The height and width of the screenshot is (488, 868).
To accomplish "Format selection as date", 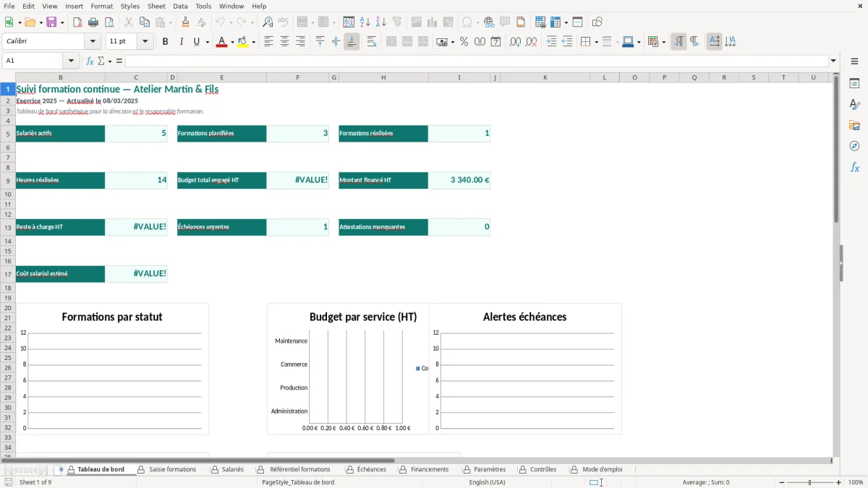I will pyautogui.click(x=495, y=42).
